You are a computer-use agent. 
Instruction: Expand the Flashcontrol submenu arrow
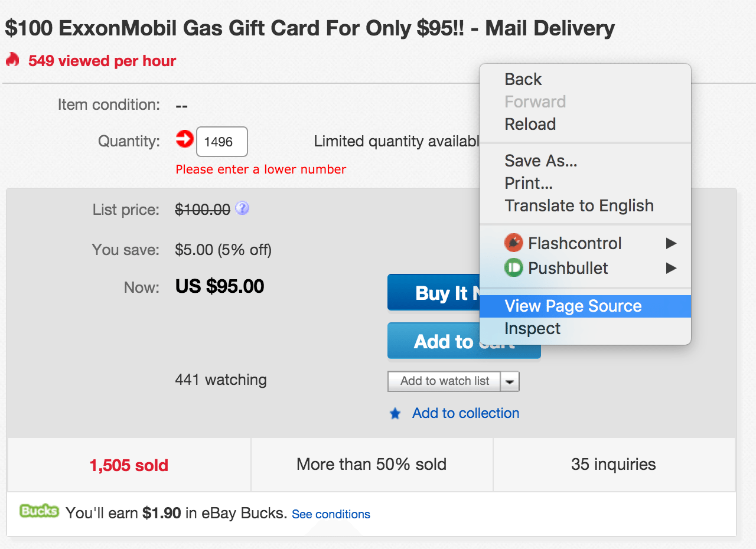click(x=671, y=243)
